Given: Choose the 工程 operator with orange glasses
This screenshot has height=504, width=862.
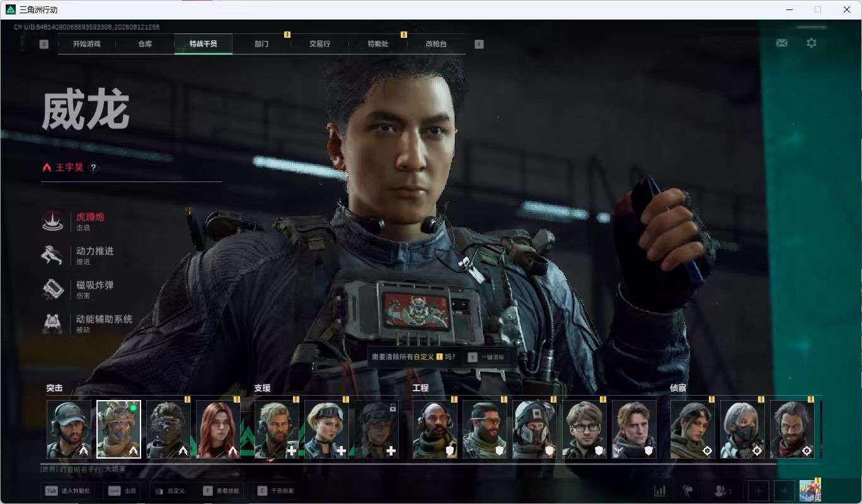Looking at the screenshot, I should pos(485,430).
